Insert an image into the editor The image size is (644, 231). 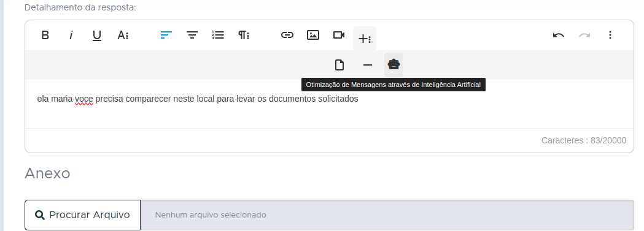pyautogui.click(x=313, y=35)
